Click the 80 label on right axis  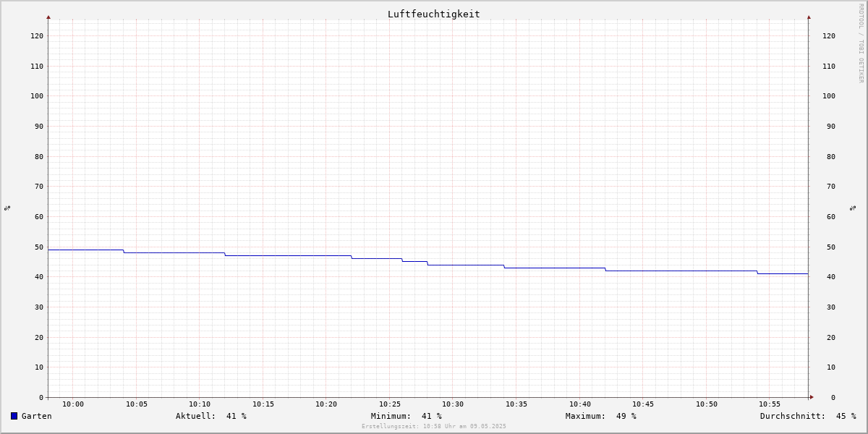(x=831, y=156)
